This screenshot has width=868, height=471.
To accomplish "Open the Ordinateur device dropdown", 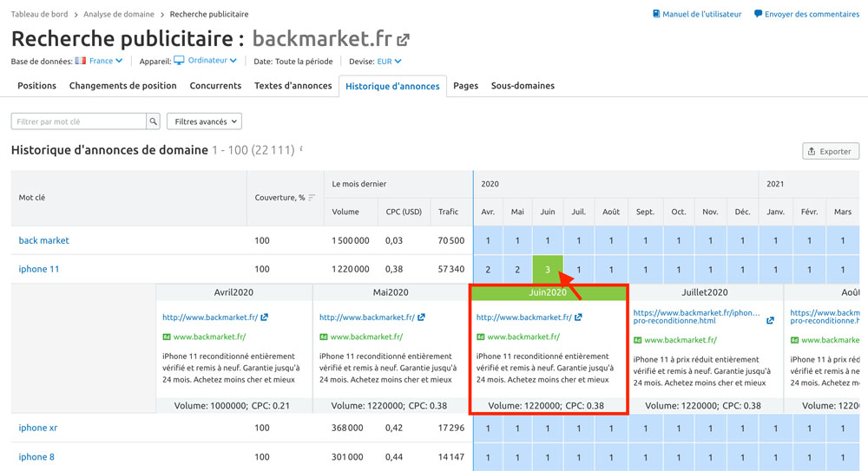I will pos(212,61).
